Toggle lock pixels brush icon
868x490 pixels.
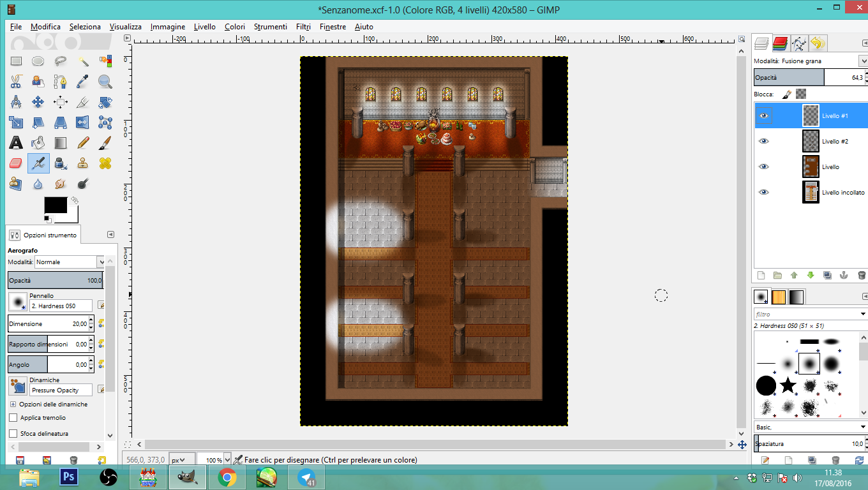787,94
